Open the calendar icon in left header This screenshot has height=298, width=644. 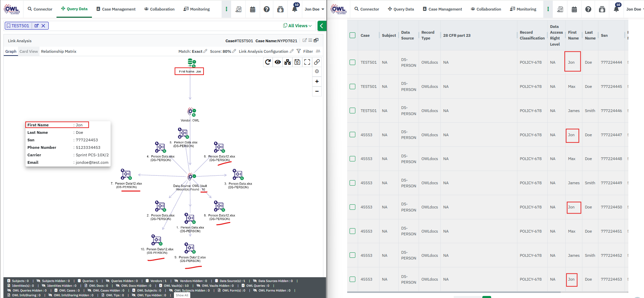(253, 9)
